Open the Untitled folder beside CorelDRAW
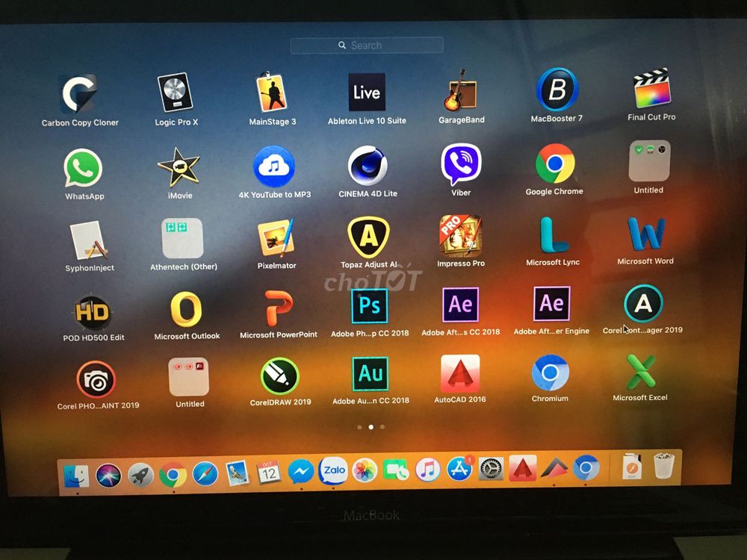Screen dimensions: 747x560 189,376
